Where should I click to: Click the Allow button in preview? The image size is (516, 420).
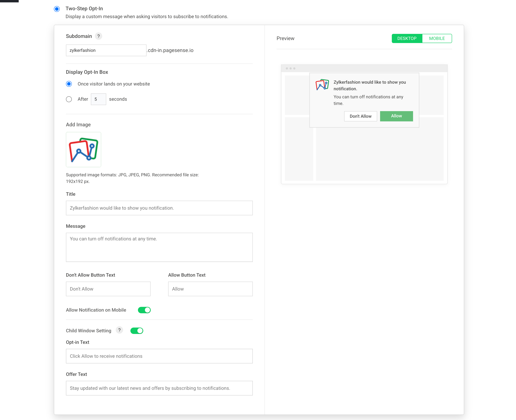point(396,116)
